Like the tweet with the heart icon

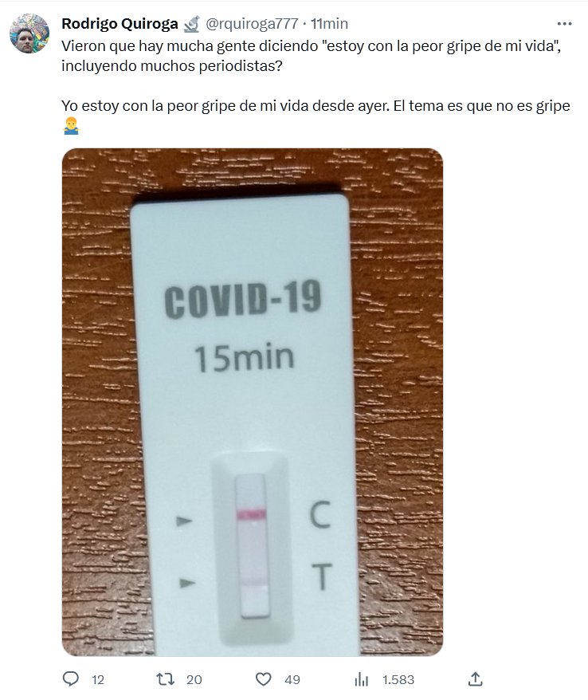point(263,679)
